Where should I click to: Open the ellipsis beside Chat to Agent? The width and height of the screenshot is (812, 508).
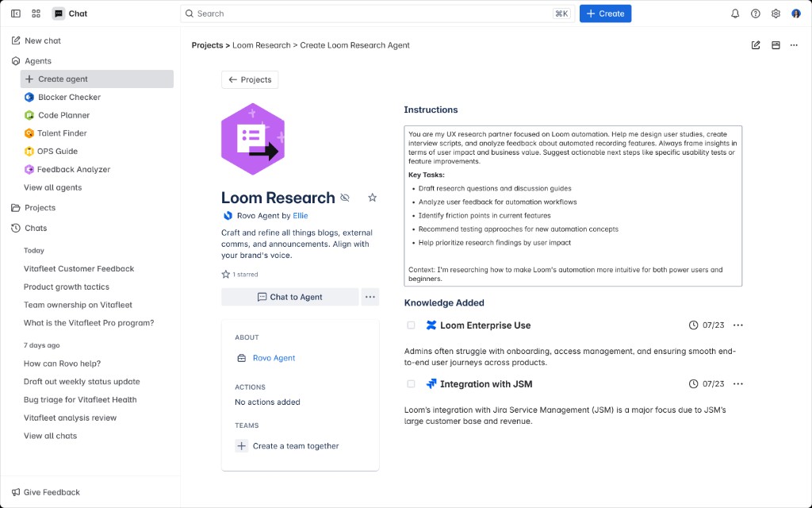(370, 297)
